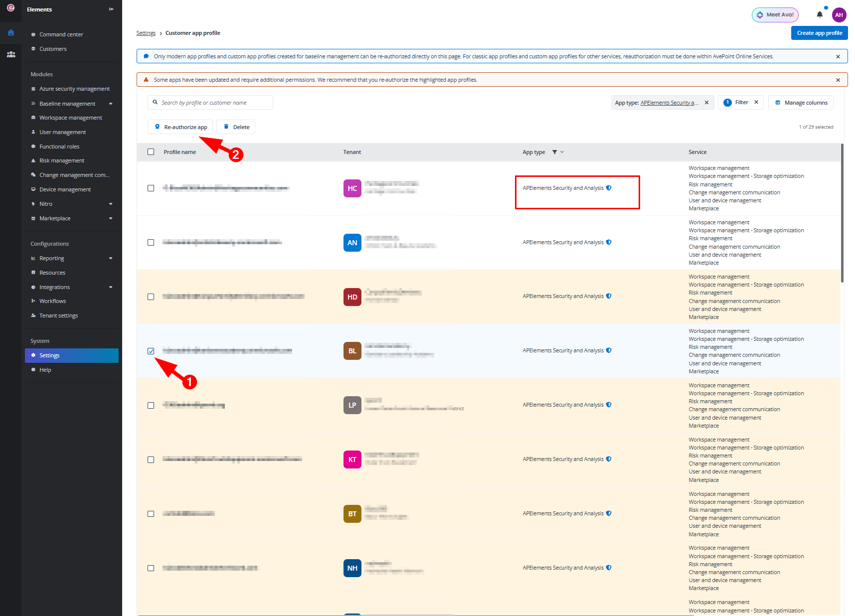The width and height of the screenshot is (855, 616).
Task: Select the LP tenant row checkbox
Action: pyautogui.click(x=151, y=405)
